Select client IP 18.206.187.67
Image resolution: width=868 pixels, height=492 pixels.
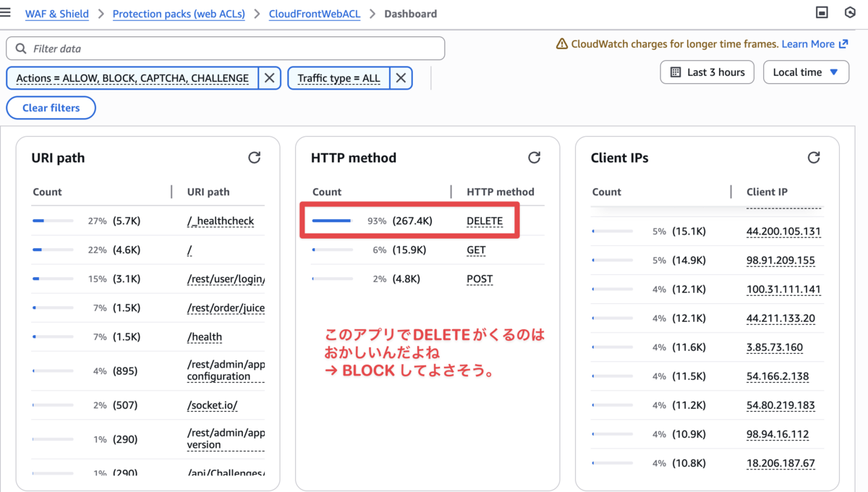click(x=780, y=463)
